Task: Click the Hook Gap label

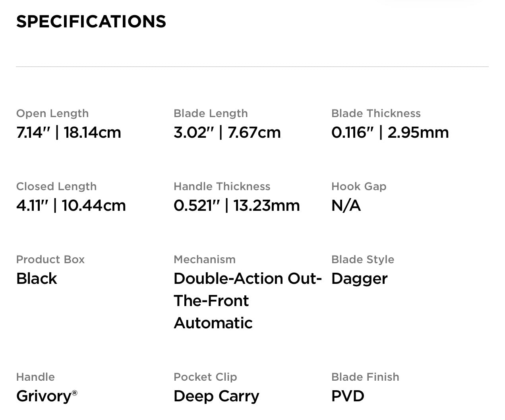Action: click(x=359, y=186)
